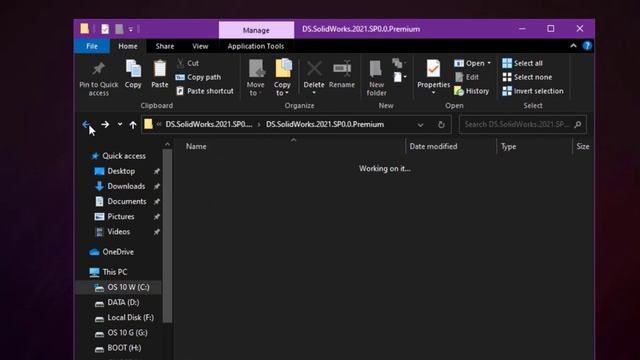Screen dimensions: 640x360
Task: Click the Delete icon
Action: 314,69
